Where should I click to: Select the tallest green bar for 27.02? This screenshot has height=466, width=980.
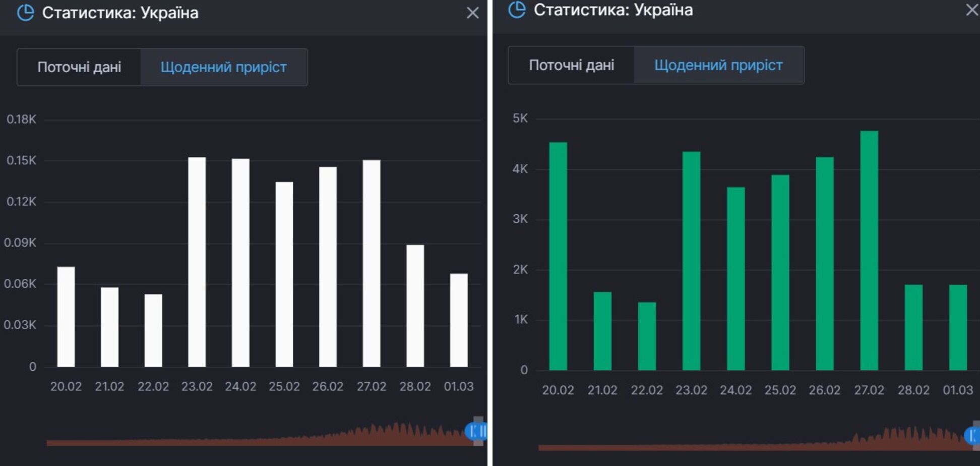(x=869, y=251)
